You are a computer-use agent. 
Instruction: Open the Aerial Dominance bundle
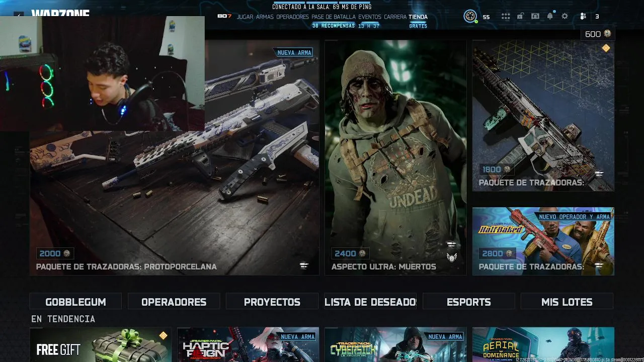(543, 345)
